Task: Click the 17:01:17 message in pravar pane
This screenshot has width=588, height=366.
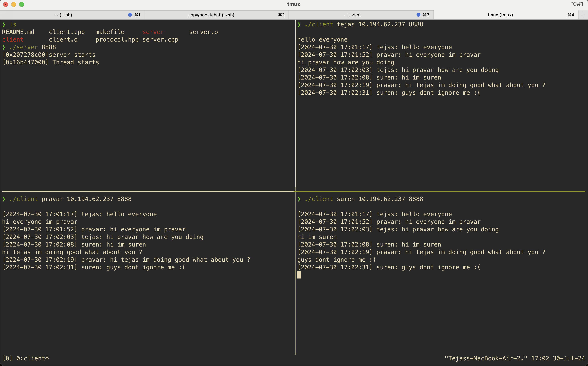Action: (79, 214)
